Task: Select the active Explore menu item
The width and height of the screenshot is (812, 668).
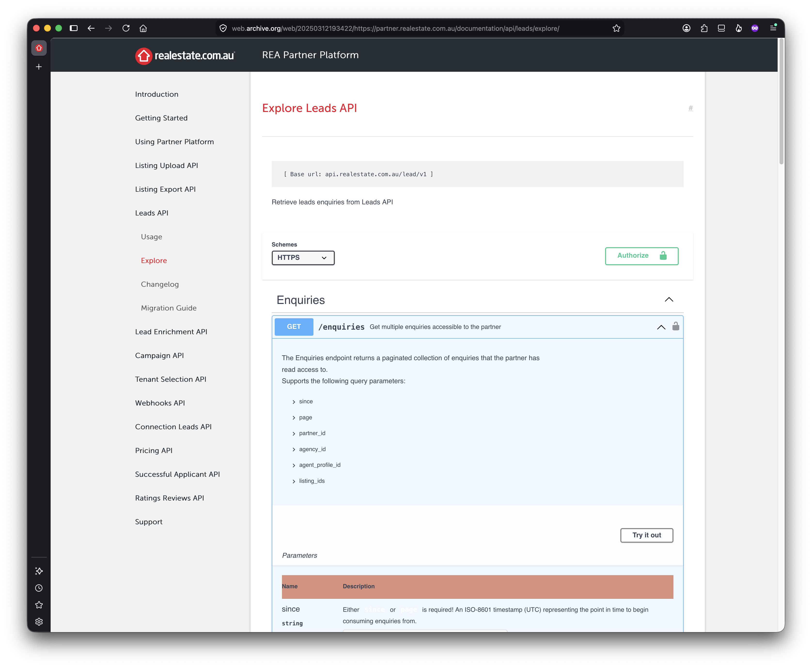Action: (x=154, y=261)
